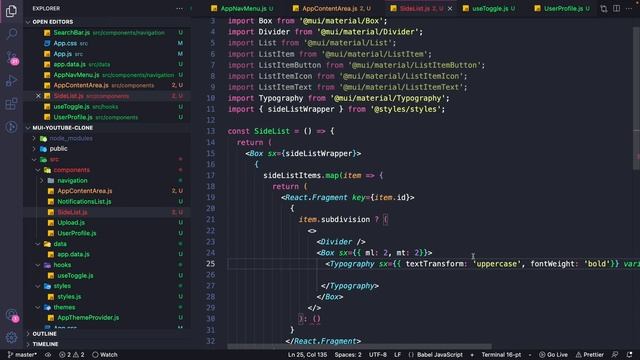Open the Search view icon
640x360 pixels.
pos(11,33)
